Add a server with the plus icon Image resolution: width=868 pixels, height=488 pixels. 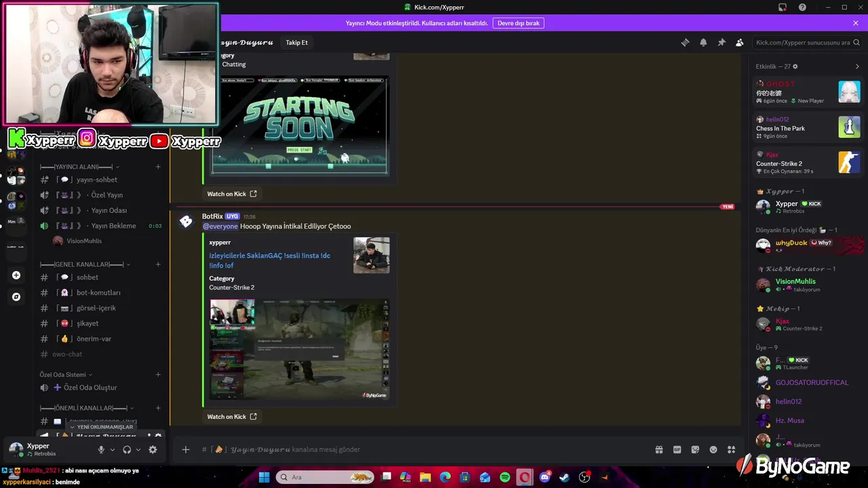[x=16, y=275]
